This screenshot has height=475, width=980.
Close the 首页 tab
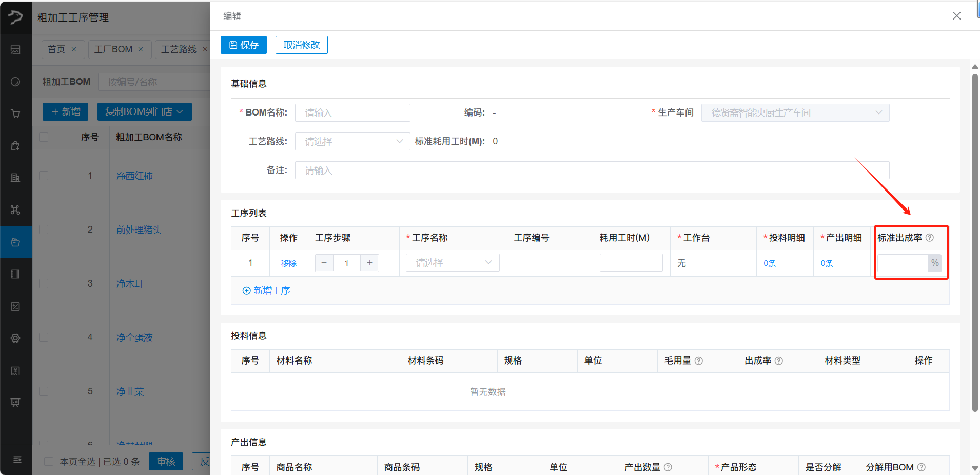[74, 49]
